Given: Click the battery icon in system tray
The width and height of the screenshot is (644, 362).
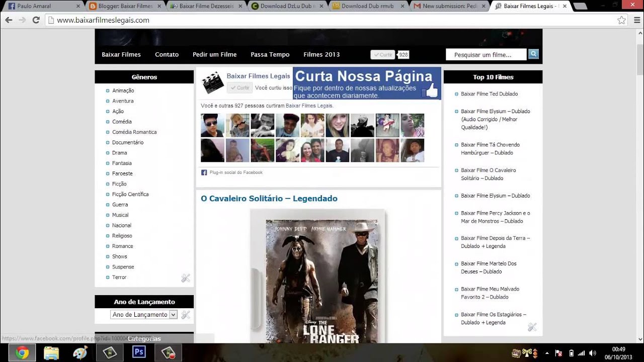Looking at the screenshot, I should tap(571, 353).
